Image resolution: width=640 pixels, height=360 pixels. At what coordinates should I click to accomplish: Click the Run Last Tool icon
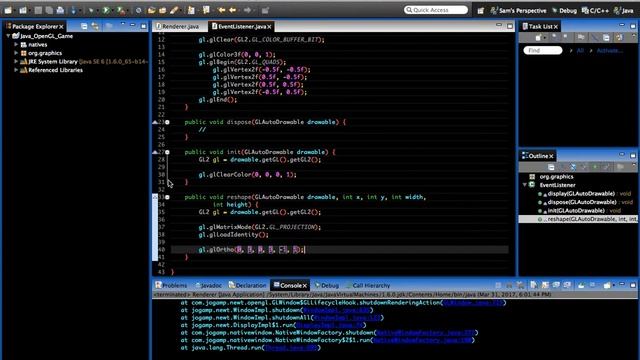tap(121, 10)
